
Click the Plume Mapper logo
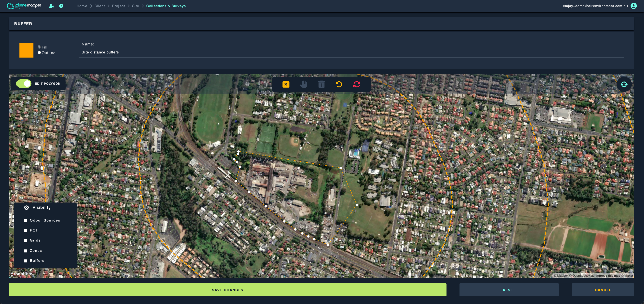coord(24,6)
